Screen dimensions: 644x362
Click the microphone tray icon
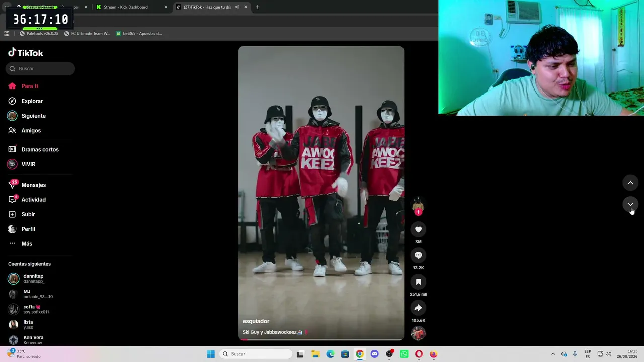point(575,354)
